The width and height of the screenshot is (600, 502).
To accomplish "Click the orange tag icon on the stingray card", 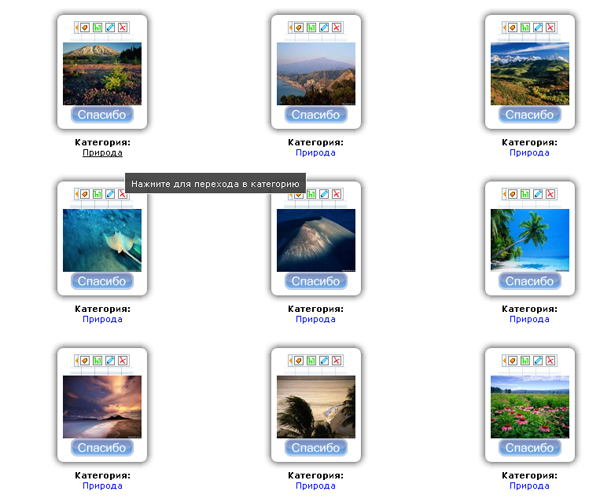I will click(85, 194).
